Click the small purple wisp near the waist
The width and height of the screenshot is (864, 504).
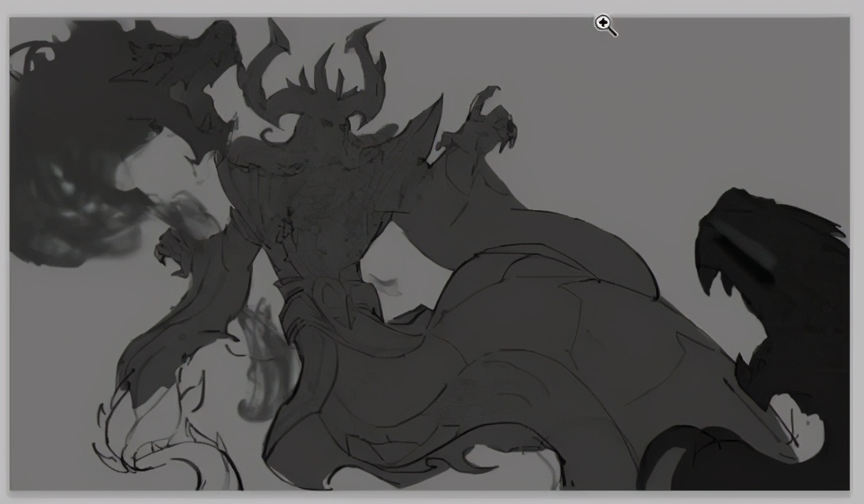pos(387,284)
